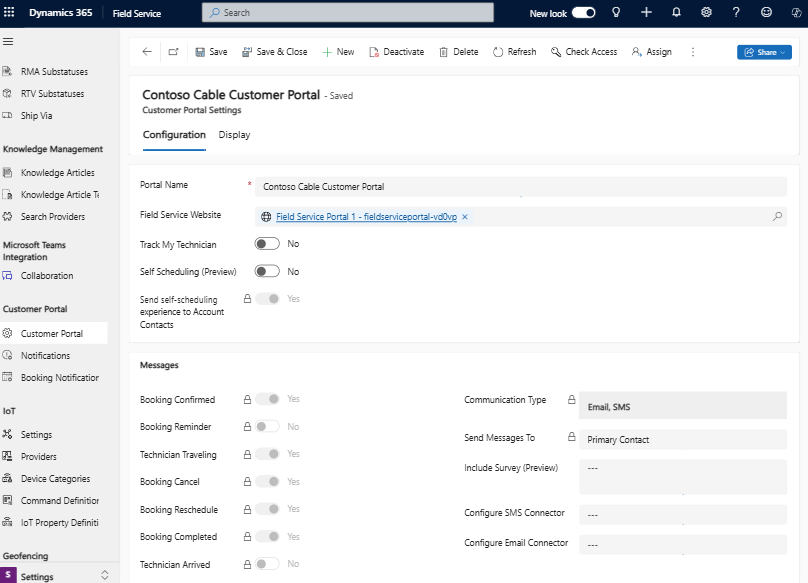Deactivate this portal record
This screenshot has width=808, height=583.
point(397,52)
